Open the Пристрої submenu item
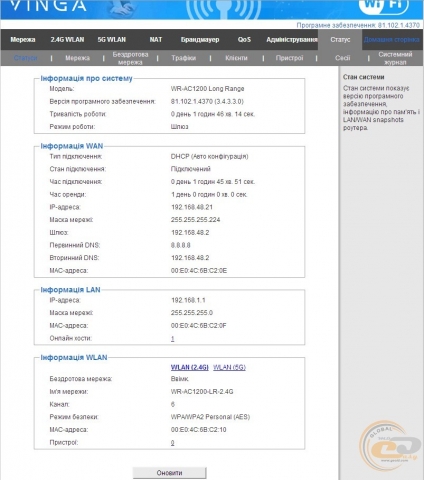 point(289,58)
